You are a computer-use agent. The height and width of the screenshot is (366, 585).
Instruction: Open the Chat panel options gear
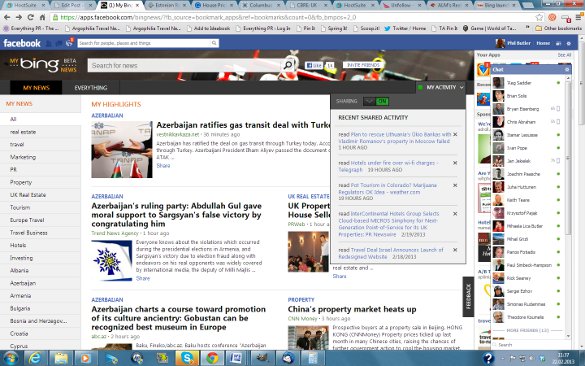[567, 69]
